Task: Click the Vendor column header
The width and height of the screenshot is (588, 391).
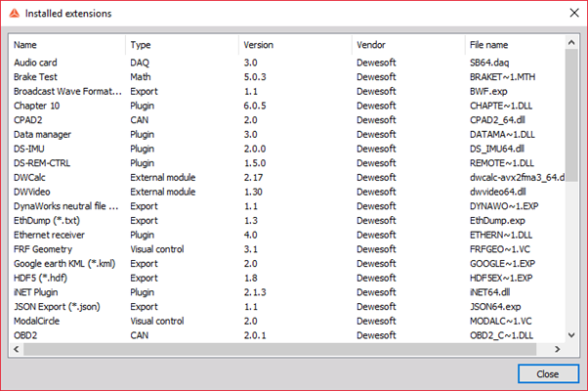Action: click(x=408, y=45)
